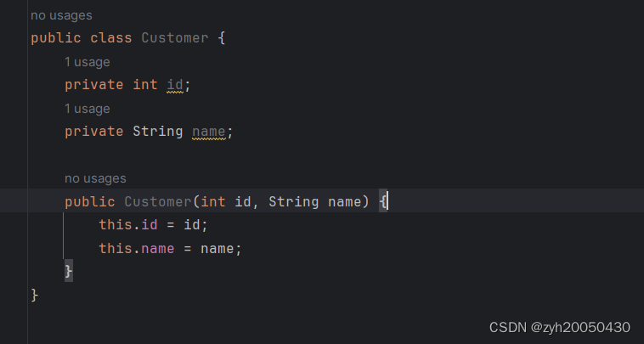Click the right-hand 'id;' in 'this.id = id;'
The width and height of the screenshot is (644, 344).
(196, 225)
